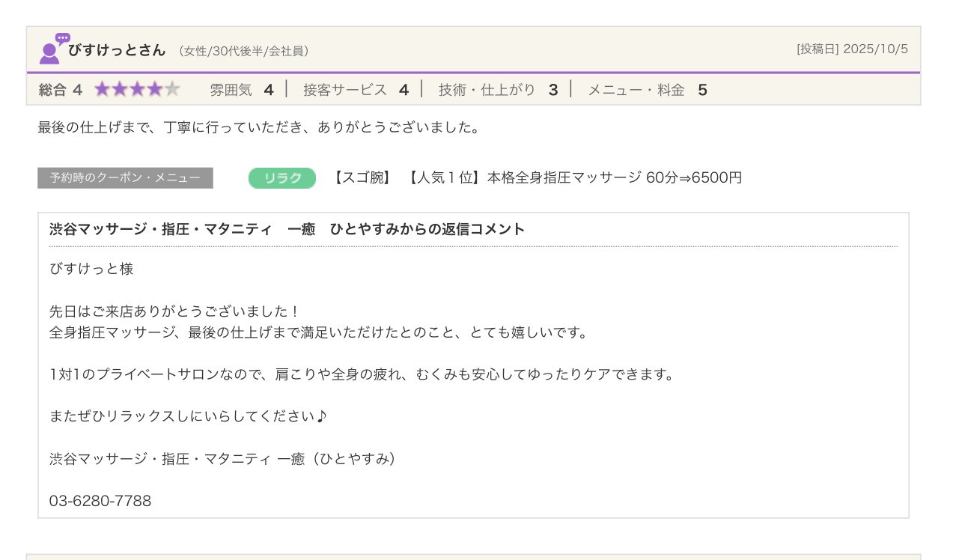This screenshot has height=560, width=959.
Task: Click the phone number 03-6280-7788
Action: (x=100, y=501)
